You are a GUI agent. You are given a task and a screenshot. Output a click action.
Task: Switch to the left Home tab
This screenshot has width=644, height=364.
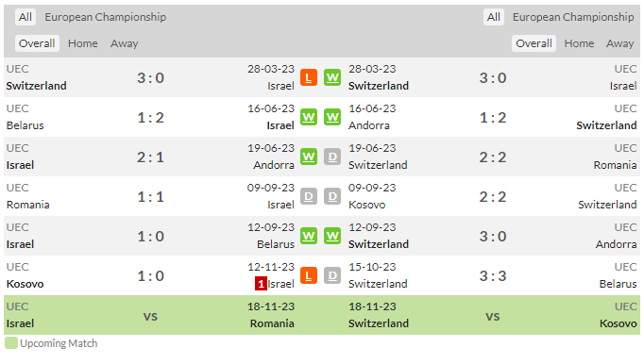pyautogui.click(x=83, y=43)
